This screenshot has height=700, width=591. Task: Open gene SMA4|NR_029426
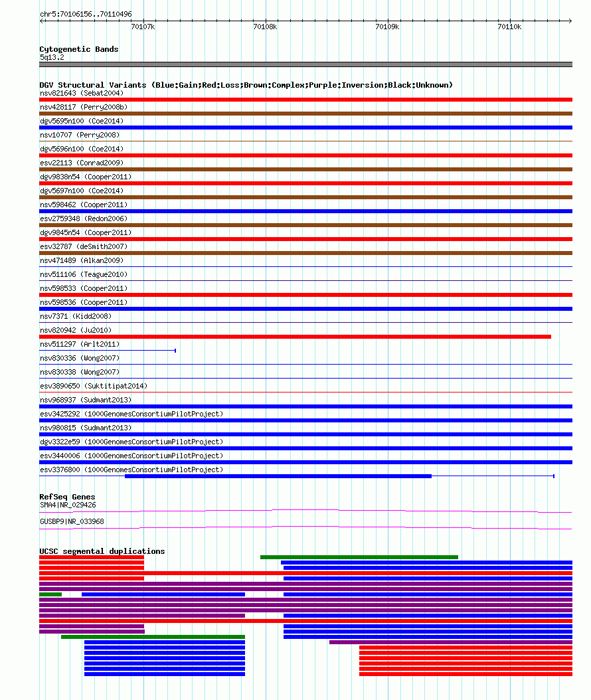(68, 505)
